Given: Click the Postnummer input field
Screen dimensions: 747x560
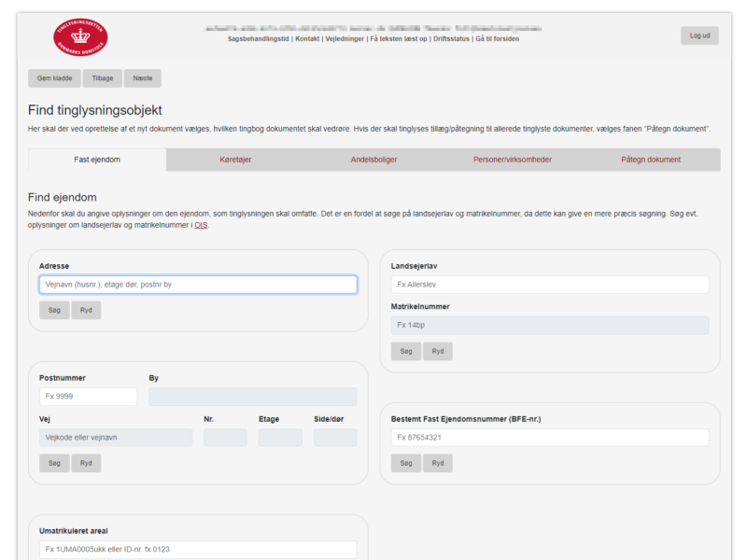Looking at the screenshot, I should [88, 397].
